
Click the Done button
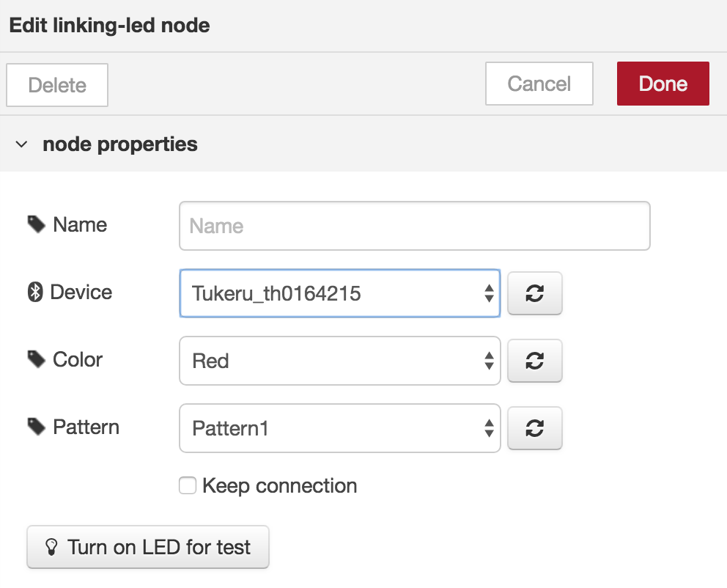point(663,84)
